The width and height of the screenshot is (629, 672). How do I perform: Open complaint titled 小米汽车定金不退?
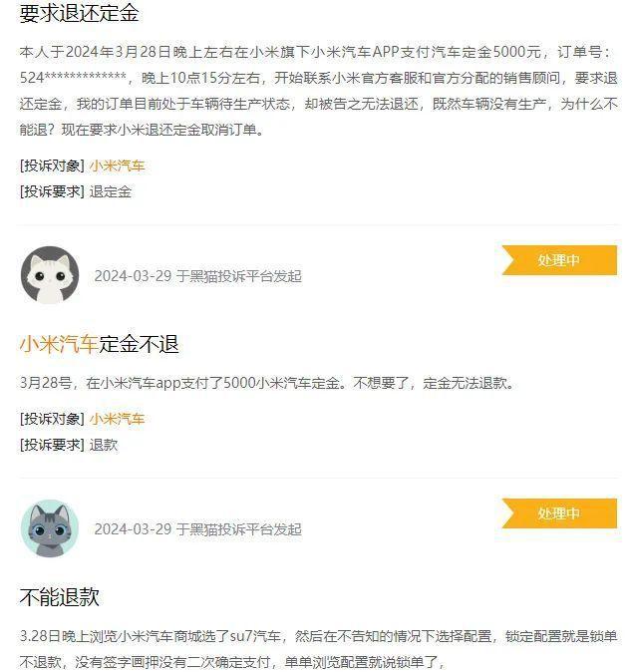tap(99, 344)
